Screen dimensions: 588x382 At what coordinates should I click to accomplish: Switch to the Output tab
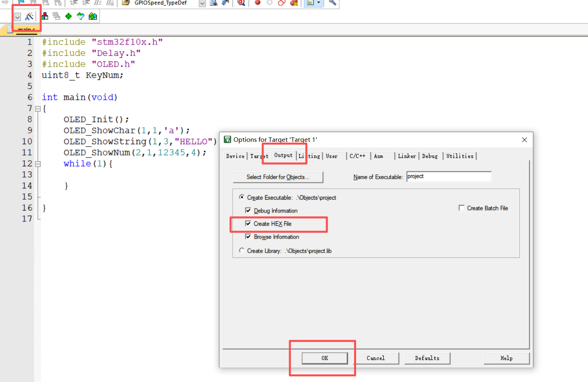click(283, 155)
